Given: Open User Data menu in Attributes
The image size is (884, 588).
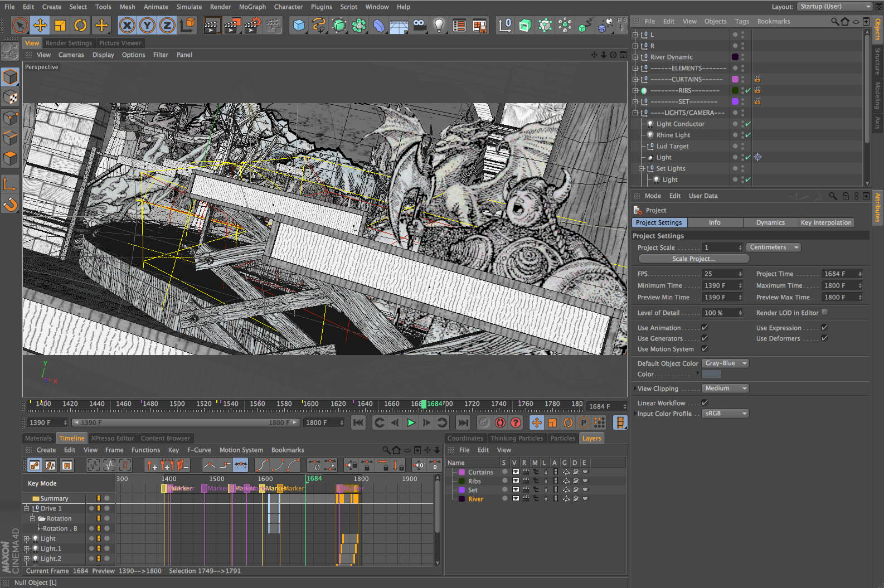Looking at the screenshot, I should (x=703, y=196).
